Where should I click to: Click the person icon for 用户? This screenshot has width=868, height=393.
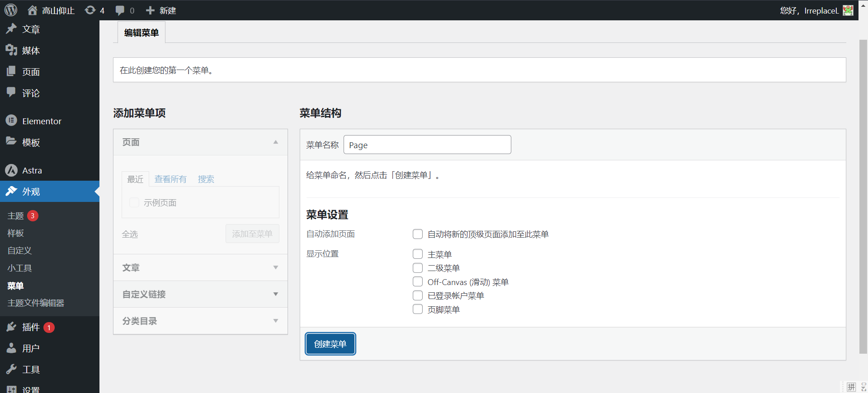11,348
